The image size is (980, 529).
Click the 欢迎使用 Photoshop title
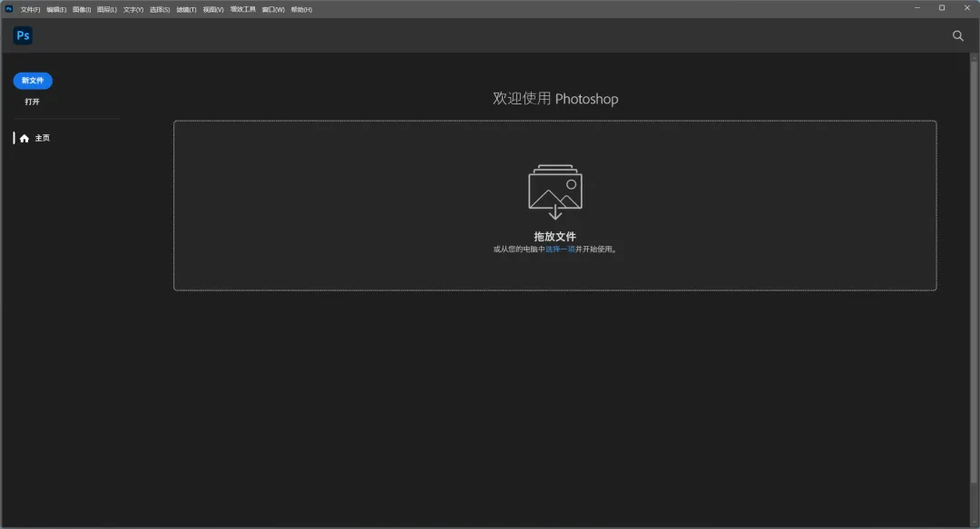click(555, 99)
